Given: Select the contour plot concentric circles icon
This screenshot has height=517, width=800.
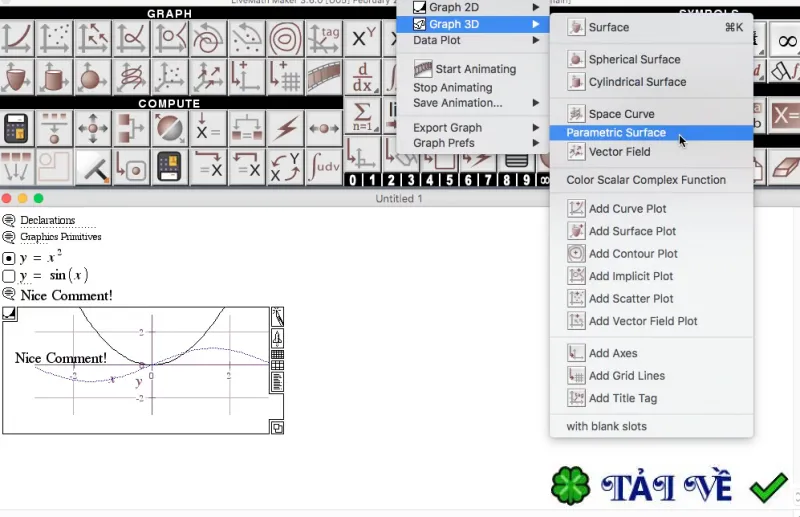Looking at the screenshot, I should (285, 39).
